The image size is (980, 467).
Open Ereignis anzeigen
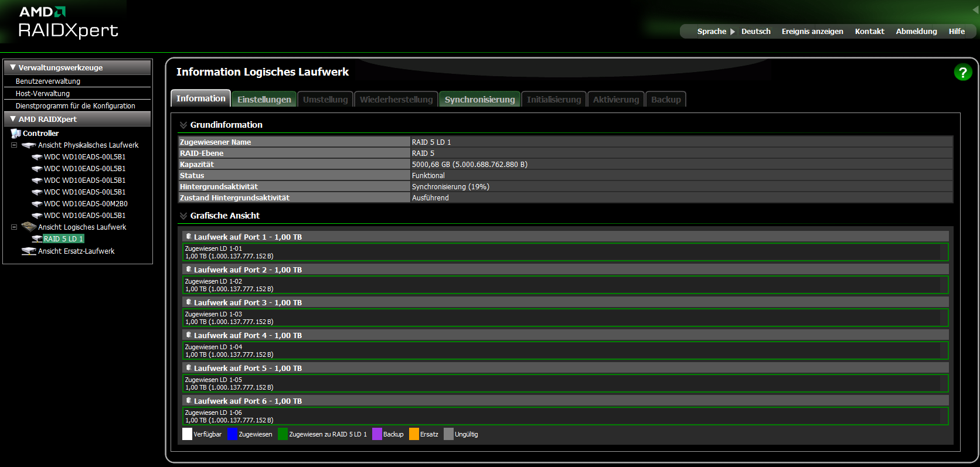click(x=812, y=32)
